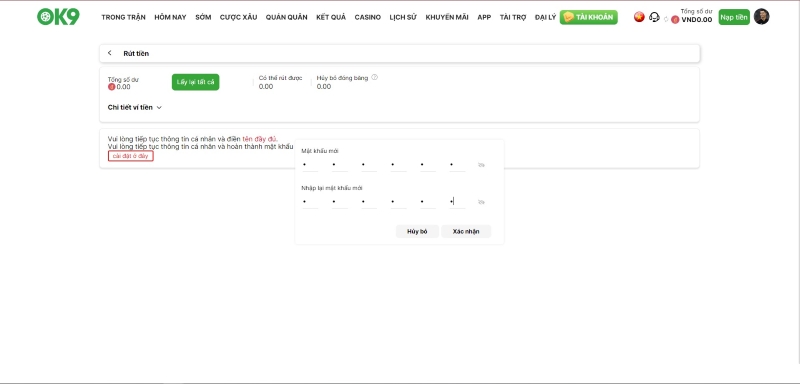This screenshot has width=800, height=384.
Task: Refresh balance using the refresh icon
Action: point(666,19)
